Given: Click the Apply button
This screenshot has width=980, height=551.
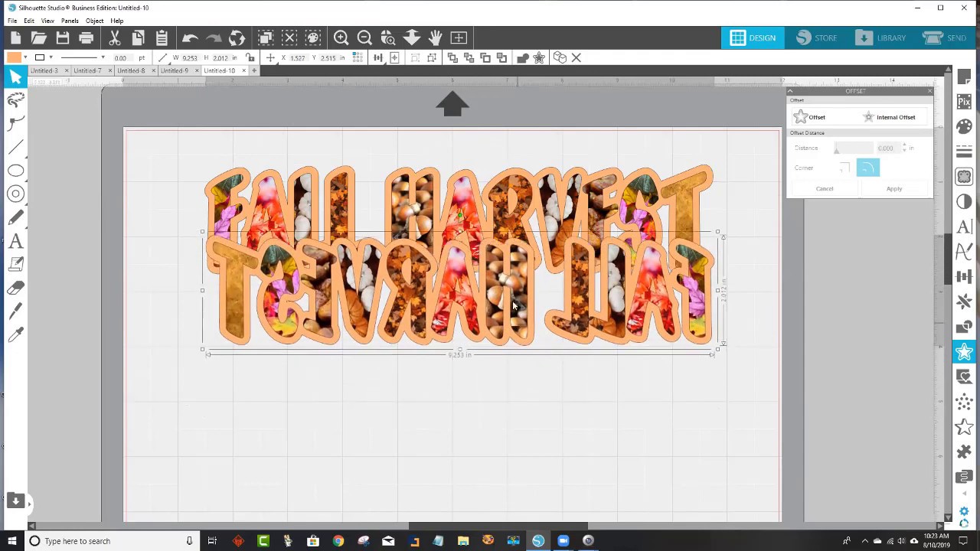Looking at the screenshot, I should click(x=894, y=189).
